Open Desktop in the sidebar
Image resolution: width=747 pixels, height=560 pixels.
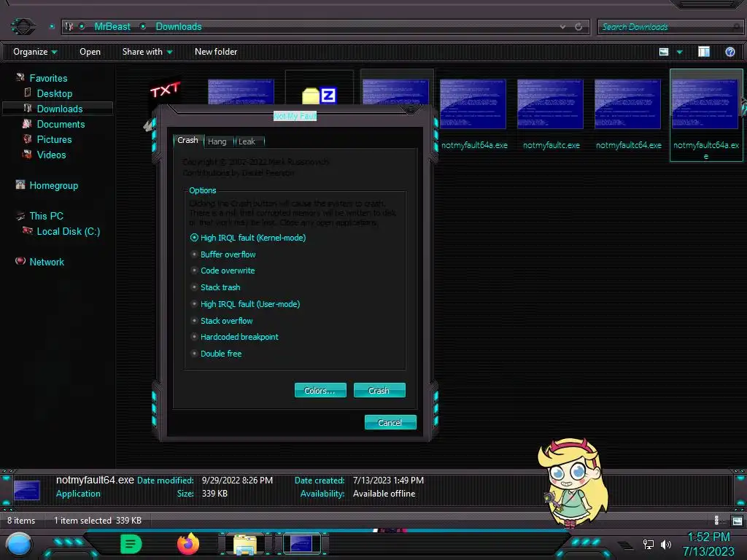click(x=54, y=93)
